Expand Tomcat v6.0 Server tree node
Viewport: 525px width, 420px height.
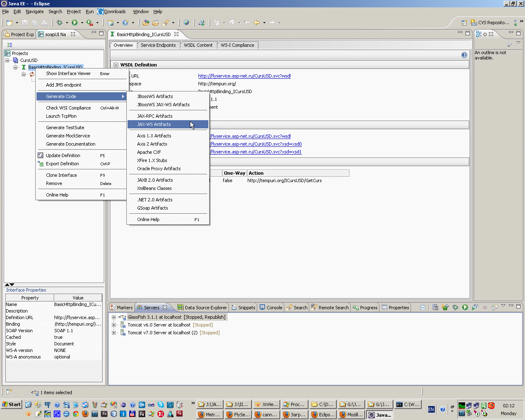pos(114,325)
